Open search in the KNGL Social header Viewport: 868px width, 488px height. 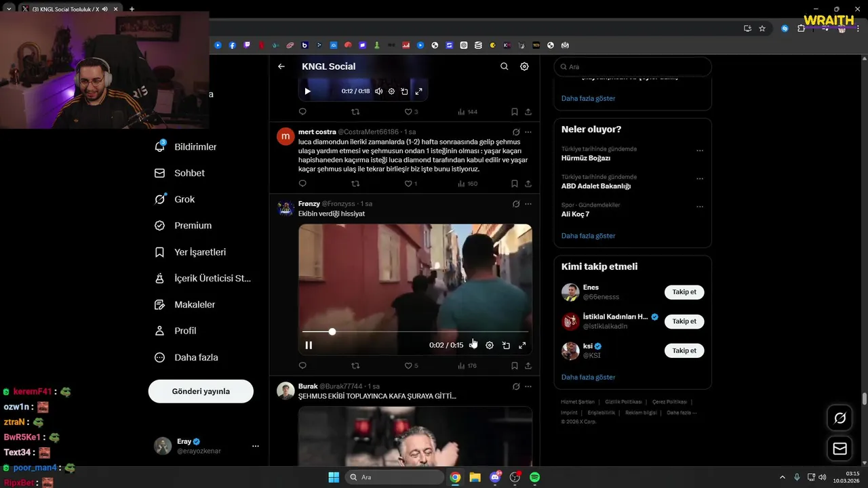[x=504, y=66]
